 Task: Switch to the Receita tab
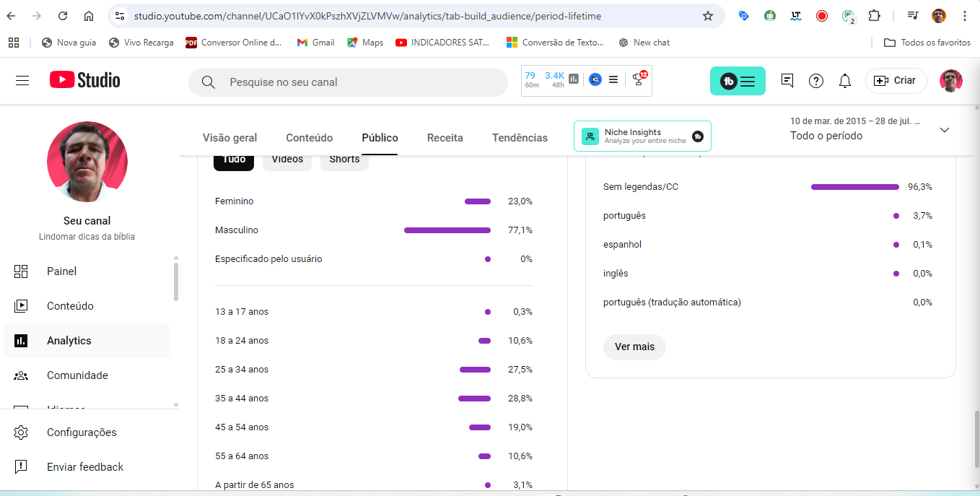click(445, 138)
